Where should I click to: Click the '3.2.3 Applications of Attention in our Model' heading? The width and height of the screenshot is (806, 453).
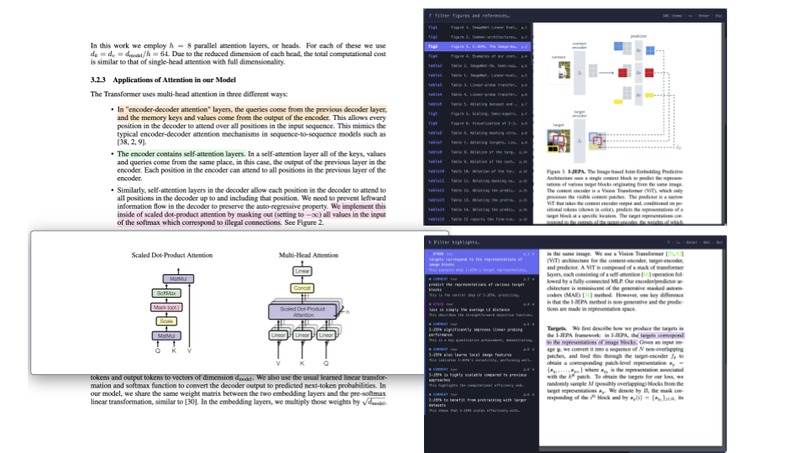click(x=163, y=80)
